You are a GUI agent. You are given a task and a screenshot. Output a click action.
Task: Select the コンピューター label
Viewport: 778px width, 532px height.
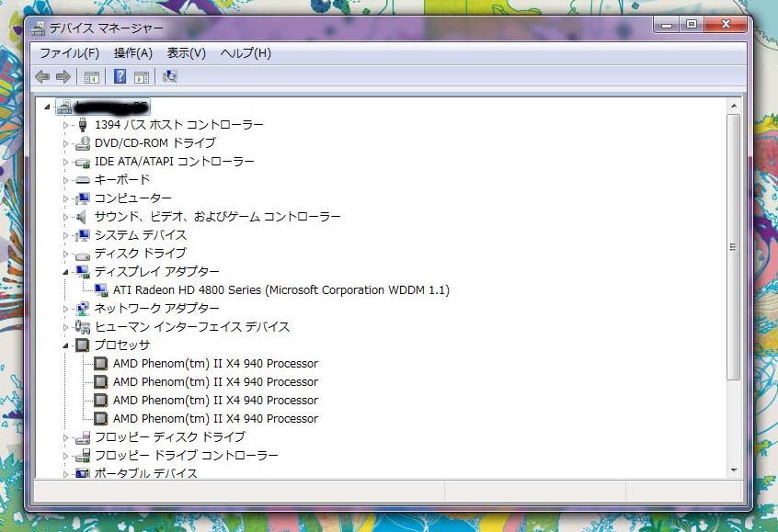point(133,198)
